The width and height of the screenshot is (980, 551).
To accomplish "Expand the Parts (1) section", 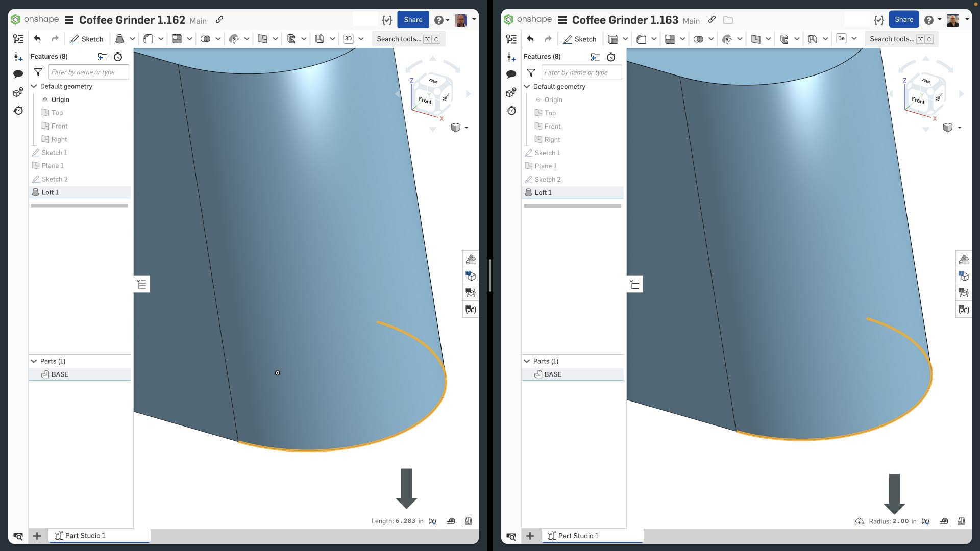I will coord(34,361).
